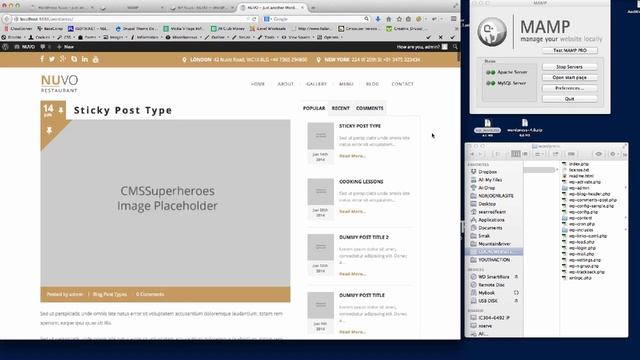Click the browser downloads arrow icon
The height and width of the screenshot is (360, 640).
[x=378, y=19]
